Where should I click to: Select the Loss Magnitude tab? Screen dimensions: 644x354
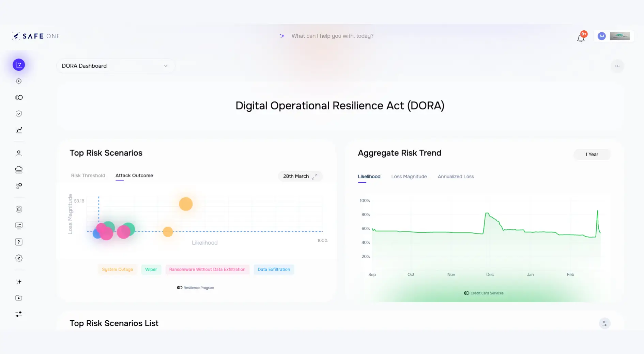click(x=409, y=177)
